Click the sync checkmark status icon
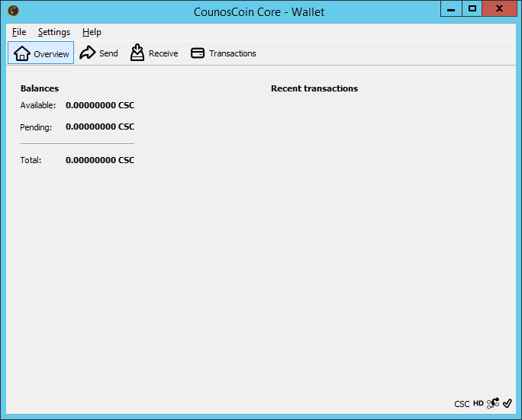This screenshot has height=420, width=522. click(507, 403)
